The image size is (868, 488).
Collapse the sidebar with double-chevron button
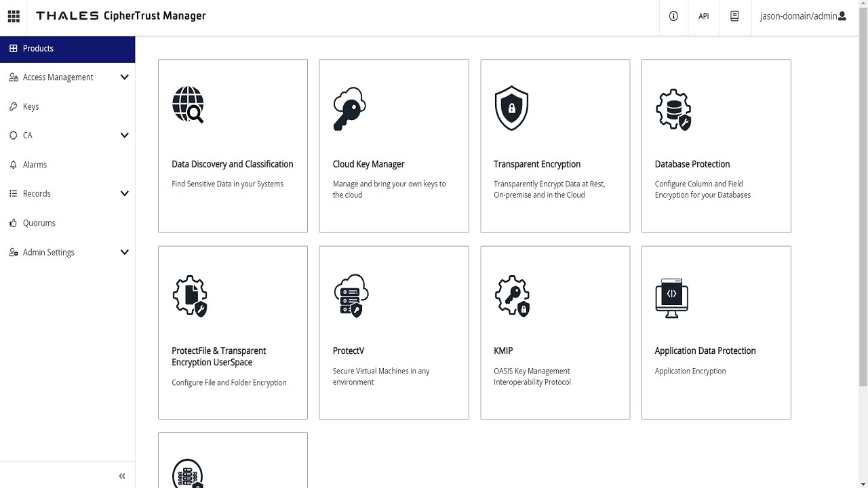pos(122,476)
